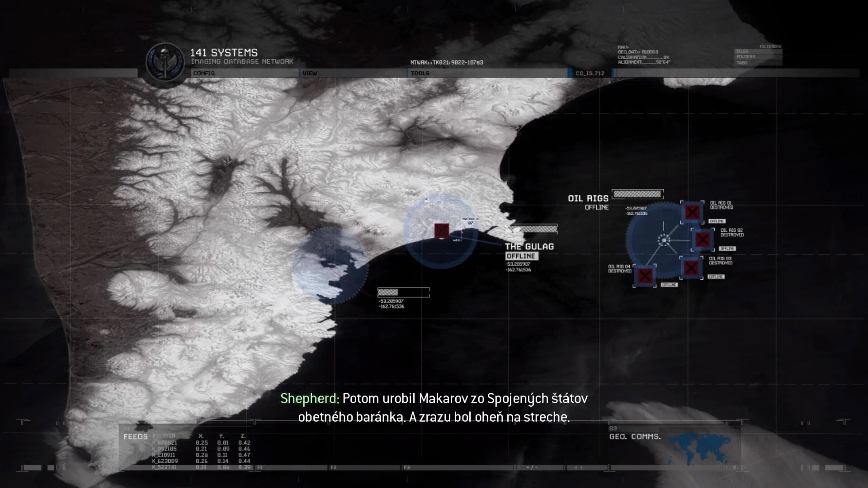Click the blue circular zone over the bay

(330, 266)
